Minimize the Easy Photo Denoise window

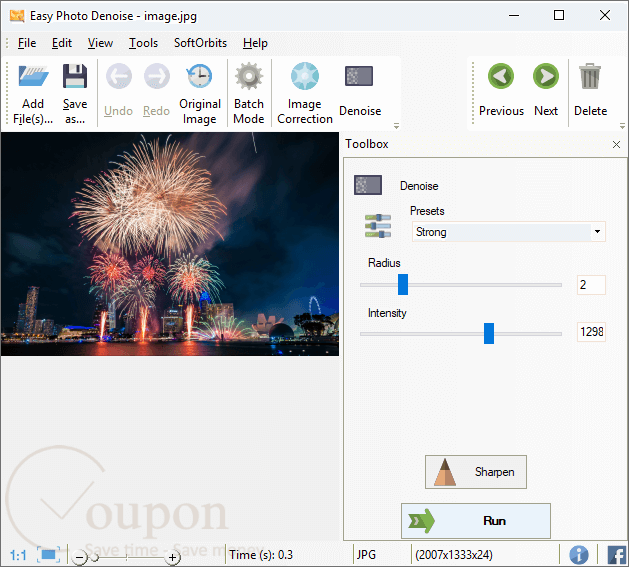pyautogui.click(x=514, y=15)
